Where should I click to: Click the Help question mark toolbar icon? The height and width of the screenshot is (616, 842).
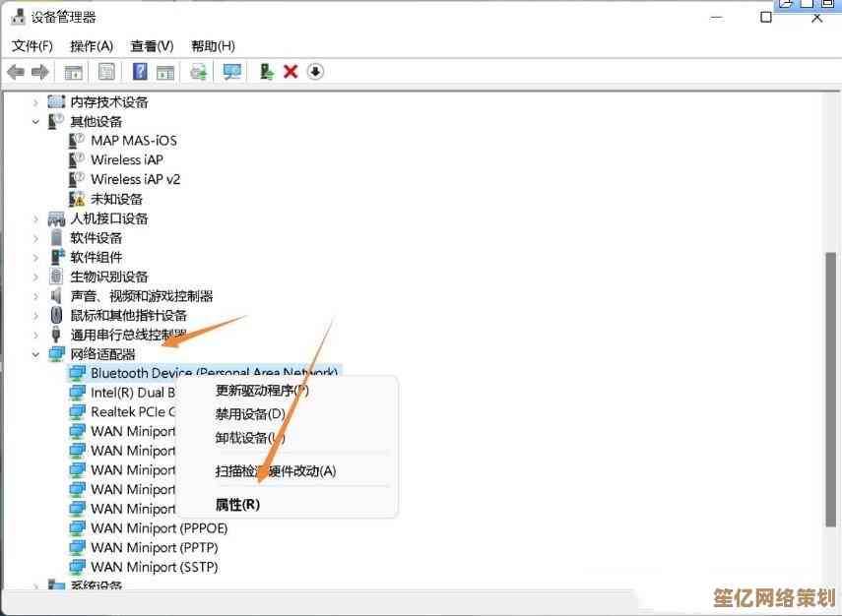click(140, 72)
